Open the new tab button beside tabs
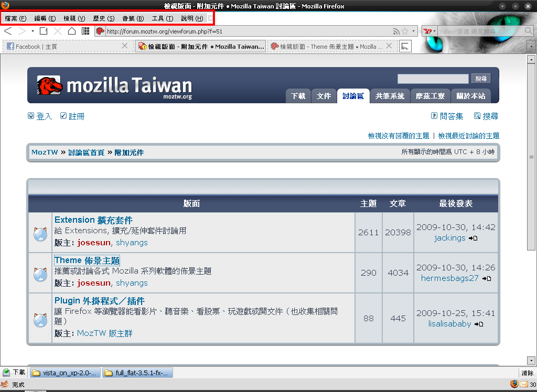 405,47
